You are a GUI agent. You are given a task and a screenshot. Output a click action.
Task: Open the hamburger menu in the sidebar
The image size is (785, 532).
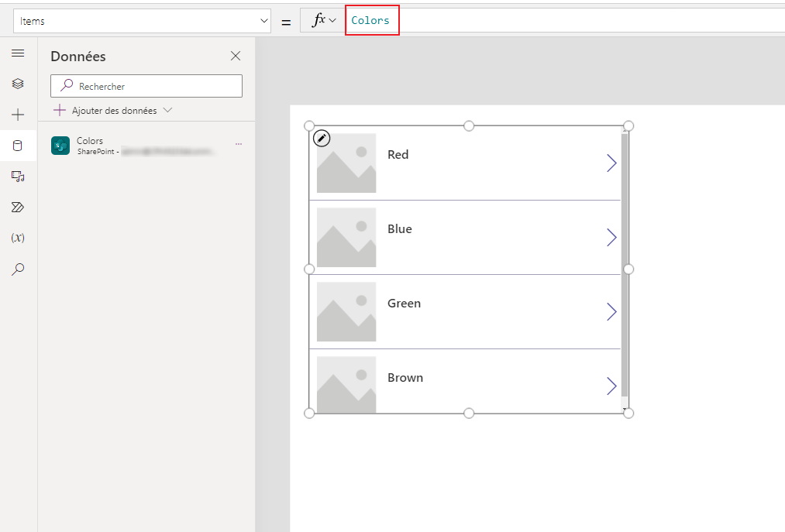pos(18,53)
